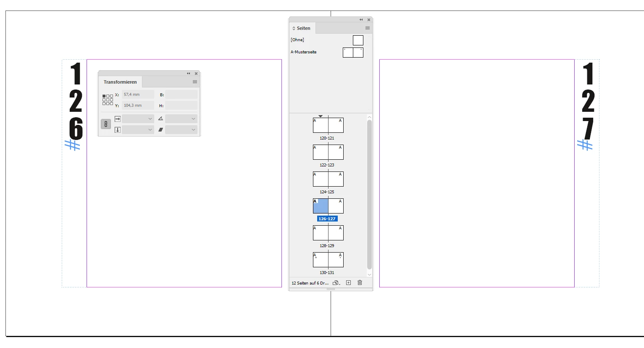This screenshot has width=644, height=348.
Task: Click the pages list scroll down arrow
Action: [369, 274]
